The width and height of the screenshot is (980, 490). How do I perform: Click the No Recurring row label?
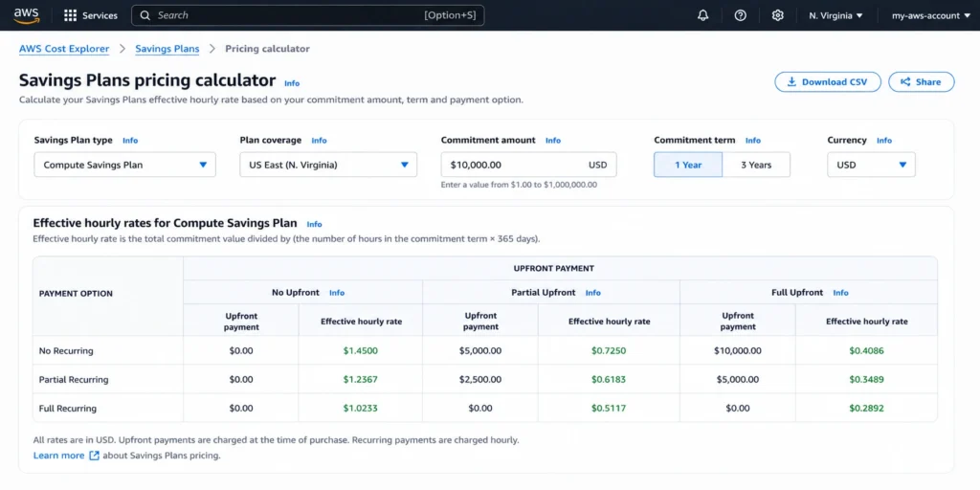point(66,351)
